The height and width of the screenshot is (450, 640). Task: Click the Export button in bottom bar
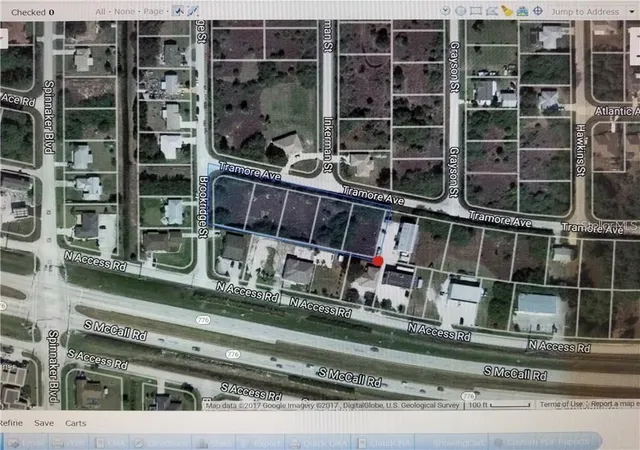(x=261, y=443)
